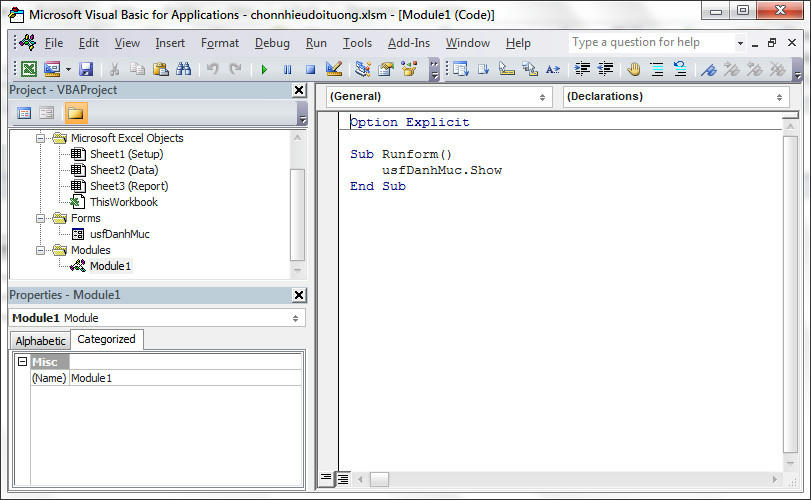
Task: Click the Insert UserForm toolbar icon
Action: pyautogui.click(x=52, y=69)
